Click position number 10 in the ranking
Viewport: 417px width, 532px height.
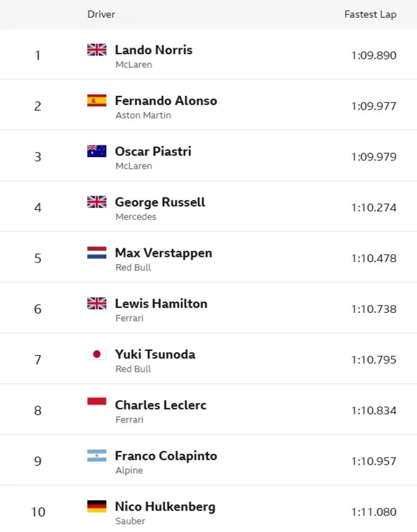pyautogui.click(x=38, y=512)
